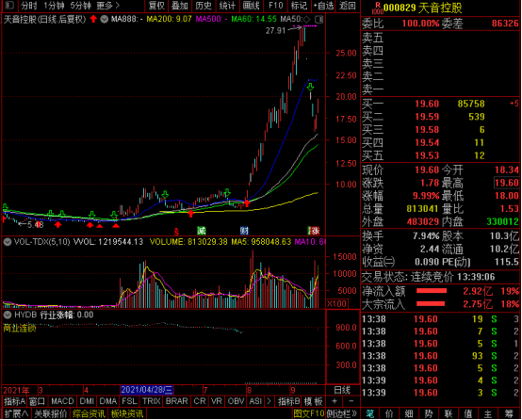Click the blue 财 marker below the chart
This screenshot has width=522, height=420.
click(x=244, y=231)
